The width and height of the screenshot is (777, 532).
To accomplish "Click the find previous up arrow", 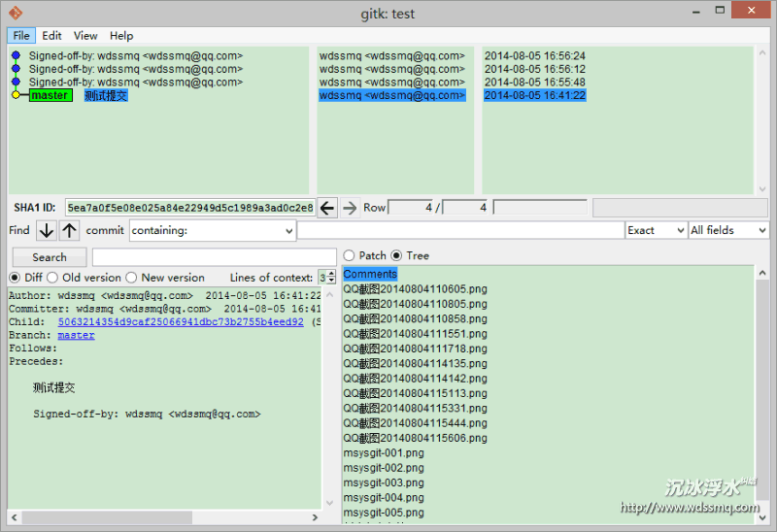I will click(x=70, y=230).
